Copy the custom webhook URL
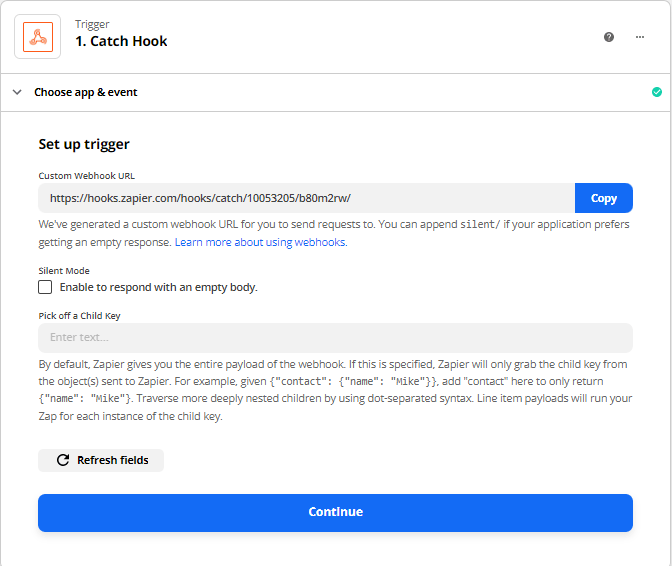This screenshot has width=672, height=566. pyautogui.click(x=603, y=198)
